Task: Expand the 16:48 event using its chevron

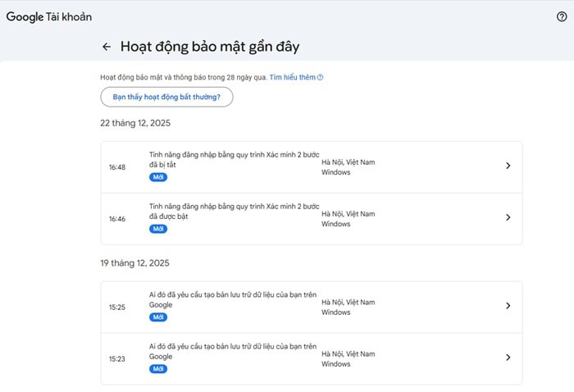Action: (508, 166)
